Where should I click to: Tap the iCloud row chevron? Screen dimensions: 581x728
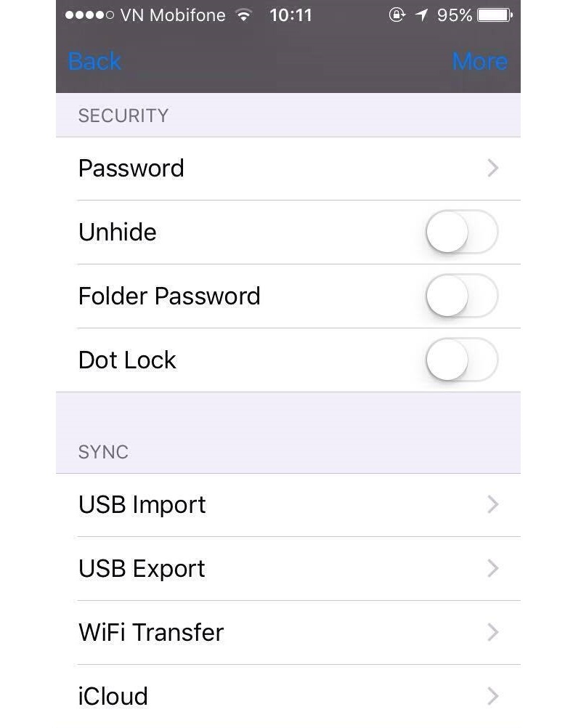click(x=493, y=696)
